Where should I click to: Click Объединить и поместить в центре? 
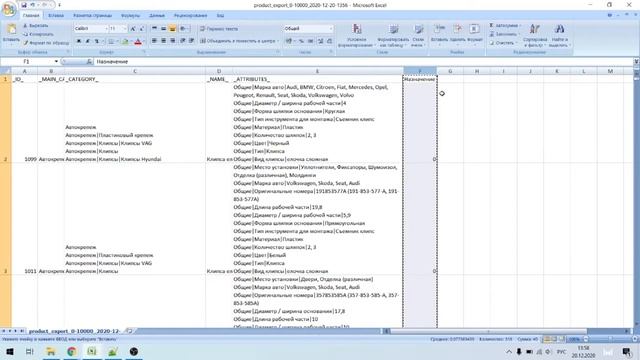click(239, 41)
